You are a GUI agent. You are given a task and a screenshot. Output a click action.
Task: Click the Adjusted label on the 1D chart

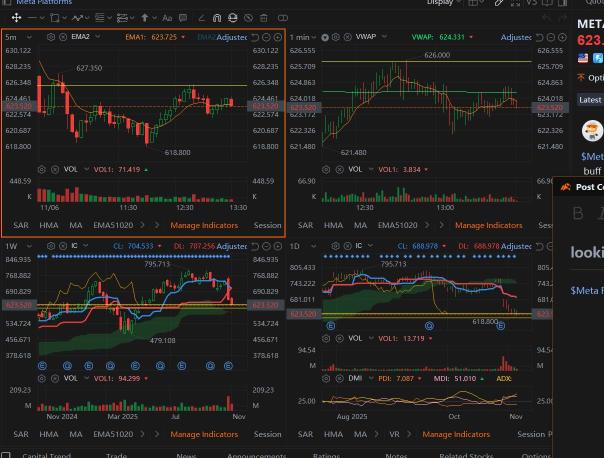516,245
